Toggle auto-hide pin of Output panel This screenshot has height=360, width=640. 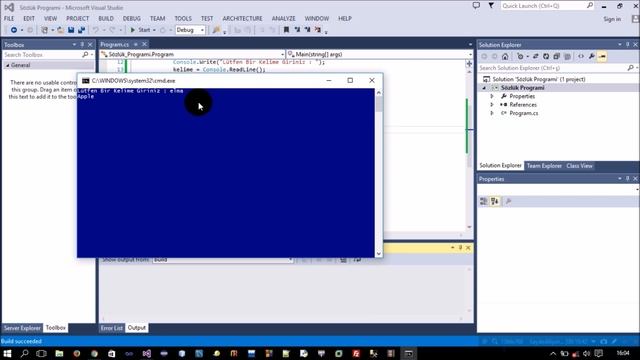[460, 248]
